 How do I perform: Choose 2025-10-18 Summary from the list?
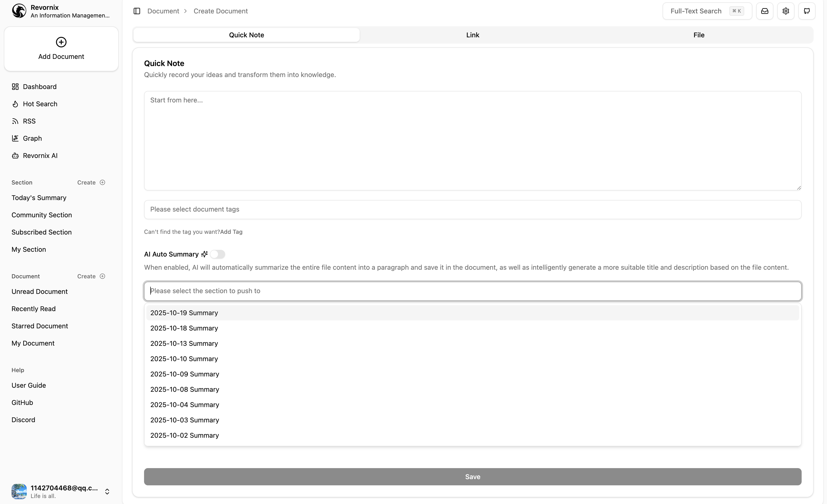[184, 328]
